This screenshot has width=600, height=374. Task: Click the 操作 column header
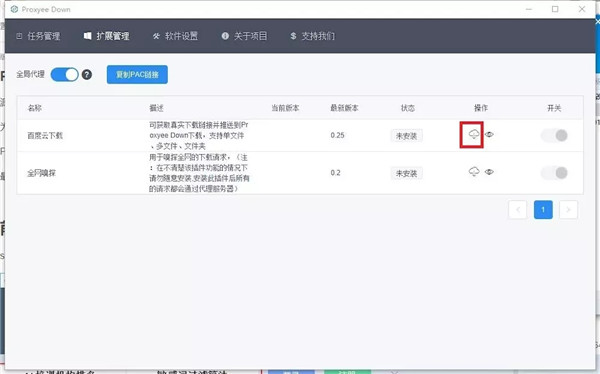click(481, 108)
